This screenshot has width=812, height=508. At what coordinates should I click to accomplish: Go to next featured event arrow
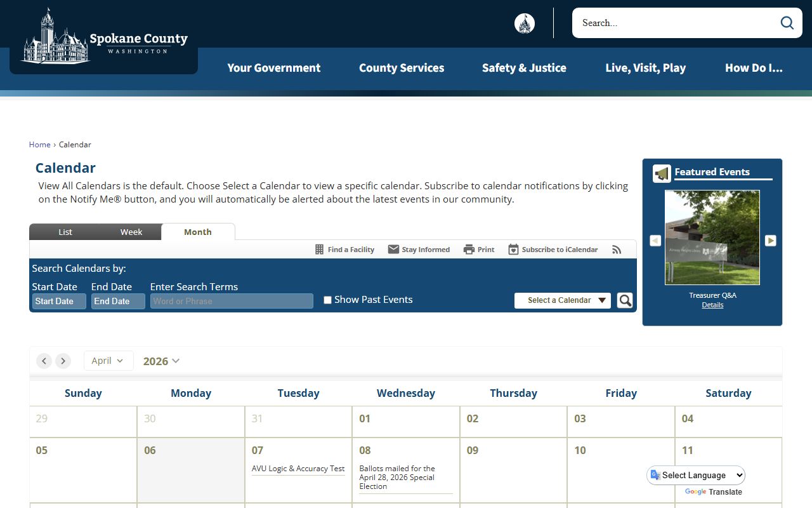click(x=770, y=241)
